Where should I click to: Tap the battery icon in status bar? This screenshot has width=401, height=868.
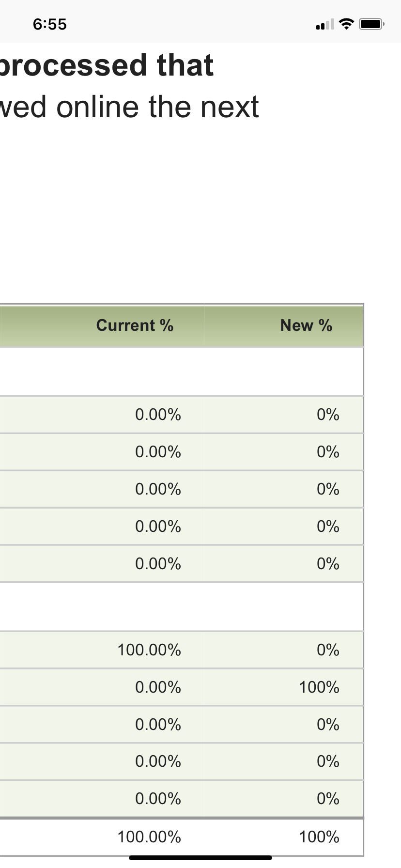(371, 24)
